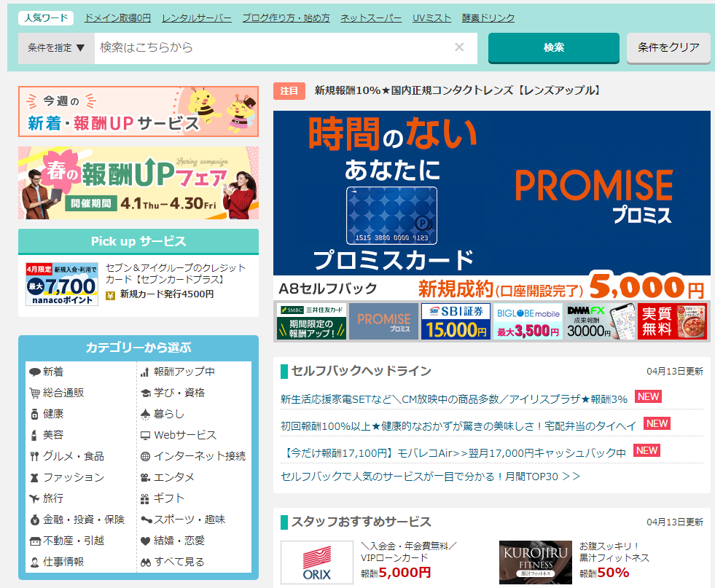Open the 黒汁フィットネス 報酬50% link
Viewport: 715px width, 588px height.
click(614, 560)
